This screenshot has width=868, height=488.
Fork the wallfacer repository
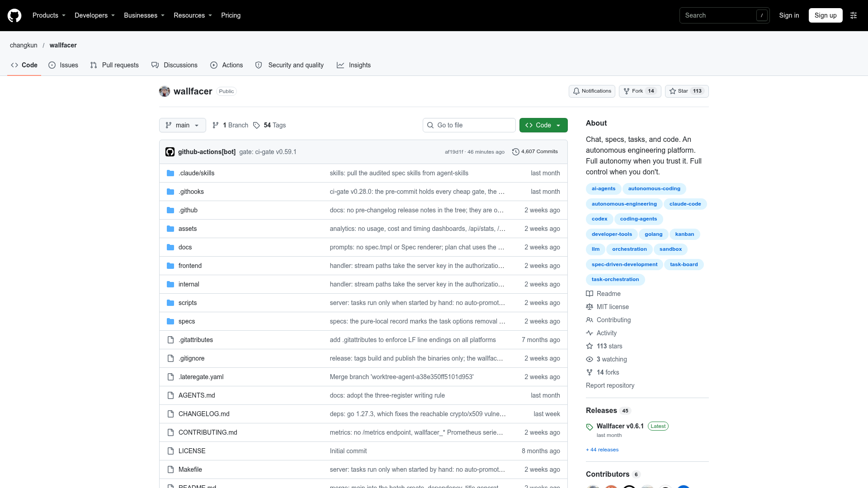pyautogui.click(x=640, y=91)
